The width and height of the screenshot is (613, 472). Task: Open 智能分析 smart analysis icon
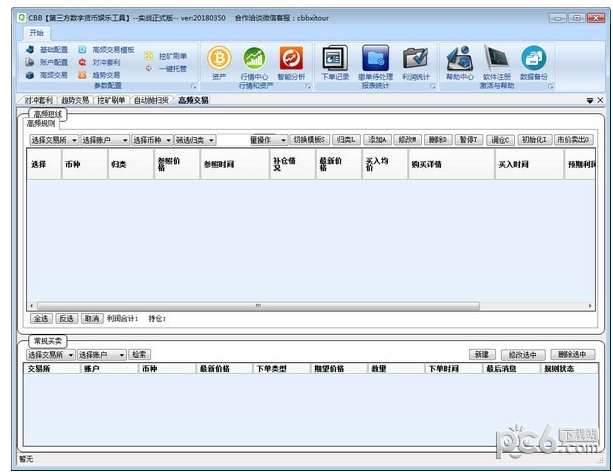[291, 58]
